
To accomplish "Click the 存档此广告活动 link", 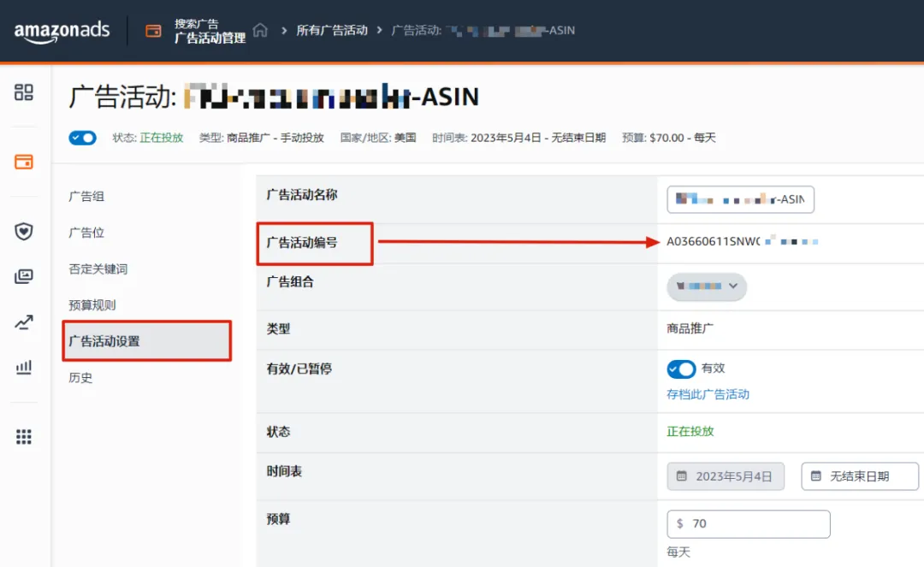I will pyautogui.click(x=708, y=394).
